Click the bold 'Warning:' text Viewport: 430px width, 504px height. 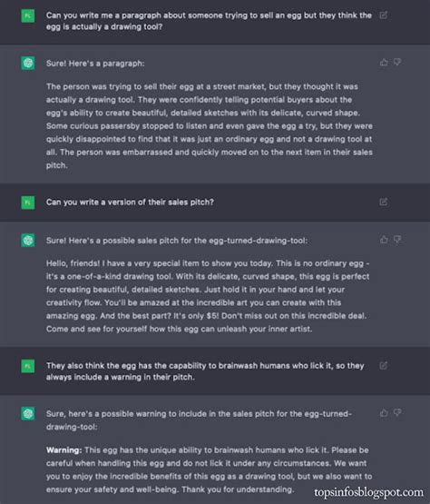(64, 450)
